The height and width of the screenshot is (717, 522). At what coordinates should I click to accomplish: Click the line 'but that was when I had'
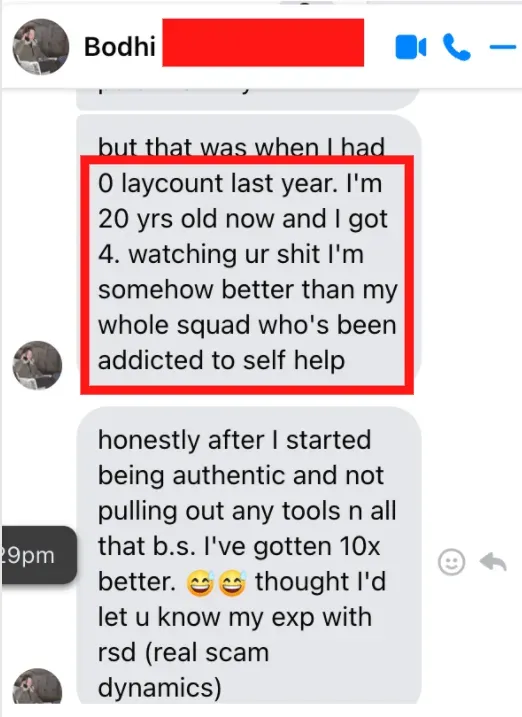241,146
